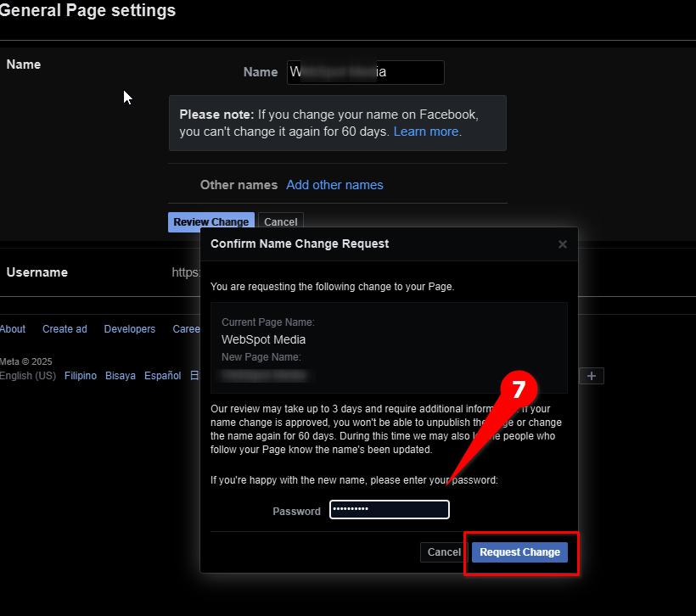696x616 pixels.
Task: Click Add other names link
Action: click(x=334, y=185)
